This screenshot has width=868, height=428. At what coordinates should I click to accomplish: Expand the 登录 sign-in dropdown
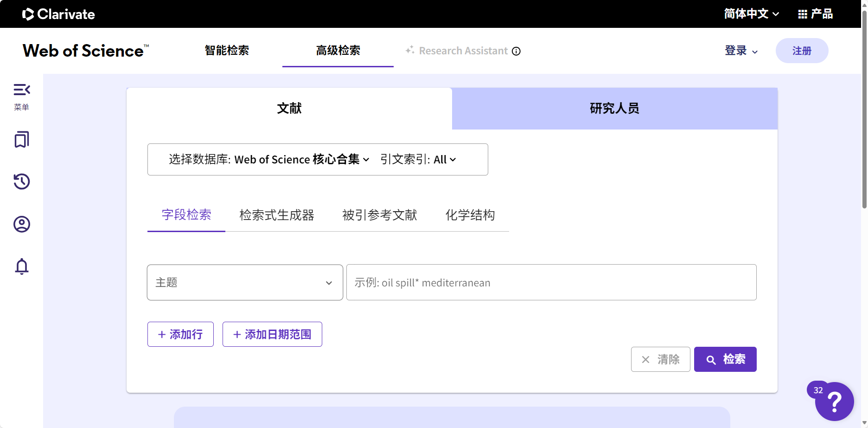tap(741, 51)
